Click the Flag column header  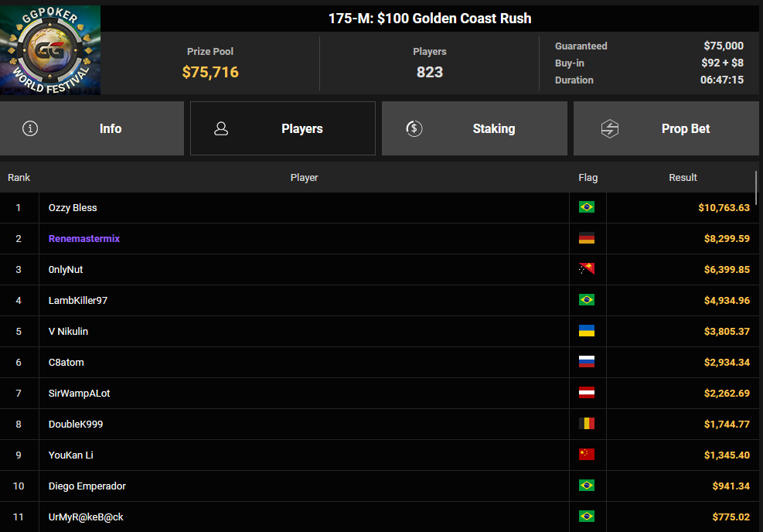point(588,178)
